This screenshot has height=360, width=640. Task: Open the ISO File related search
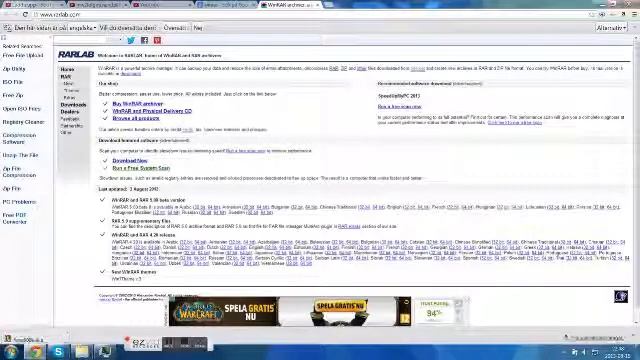[13, 82]
